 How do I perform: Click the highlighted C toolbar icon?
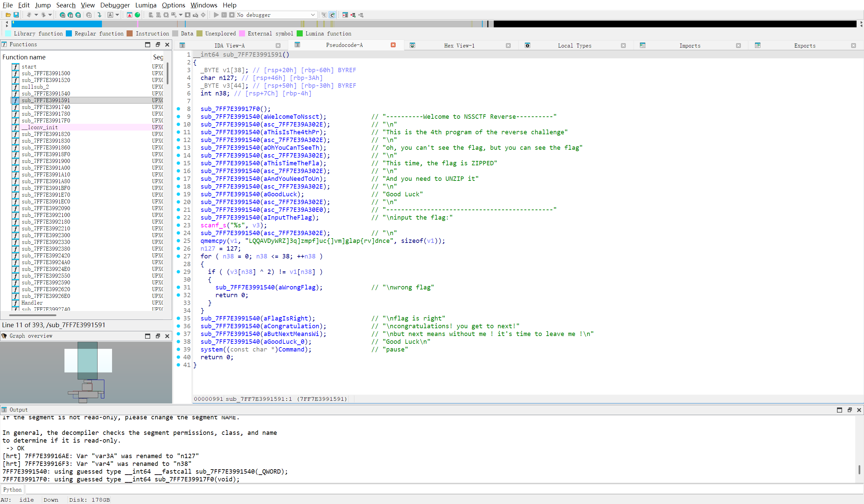point(332,15)
